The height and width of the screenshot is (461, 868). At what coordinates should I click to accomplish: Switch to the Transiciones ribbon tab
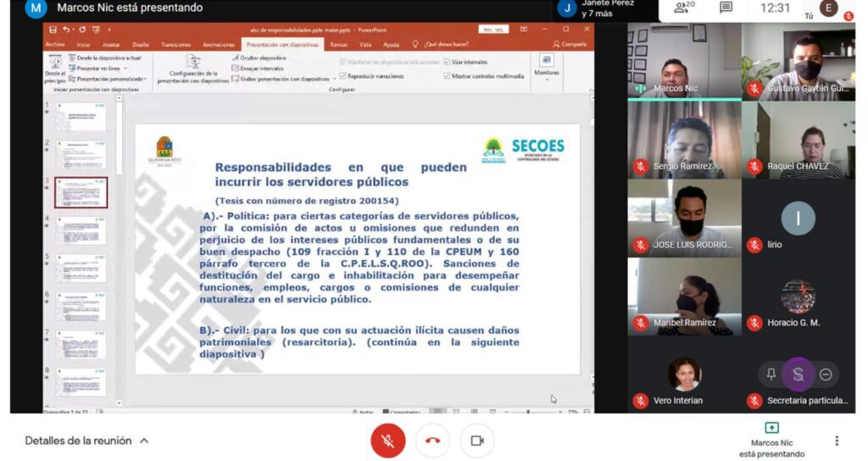[x=175, y=44]
